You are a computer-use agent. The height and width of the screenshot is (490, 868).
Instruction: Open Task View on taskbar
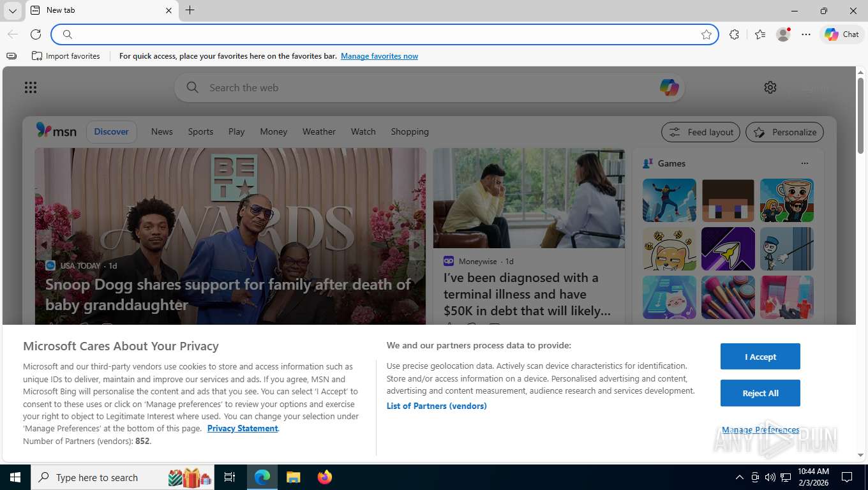tap(230, 477)
